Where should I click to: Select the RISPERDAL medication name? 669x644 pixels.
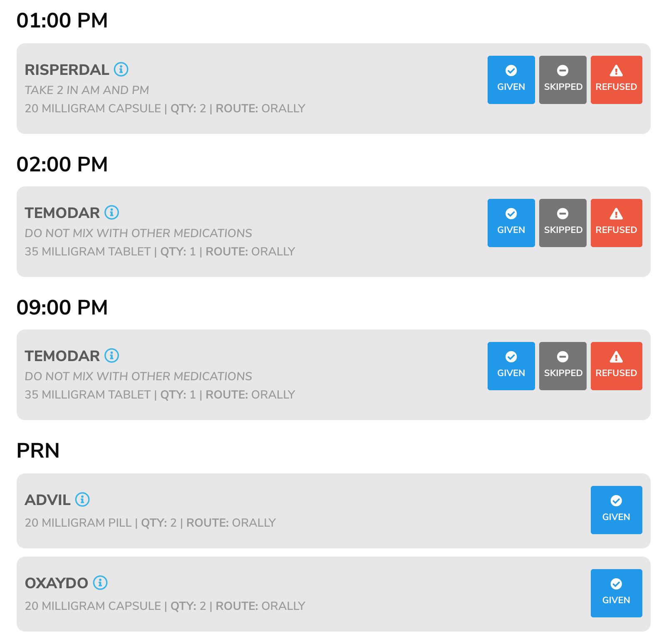(x=67, y=70)
